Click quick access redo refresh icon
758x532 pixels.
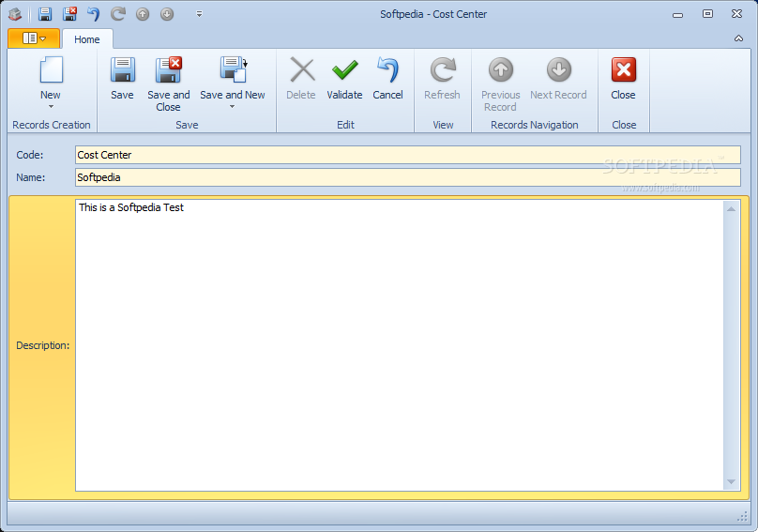118,14
